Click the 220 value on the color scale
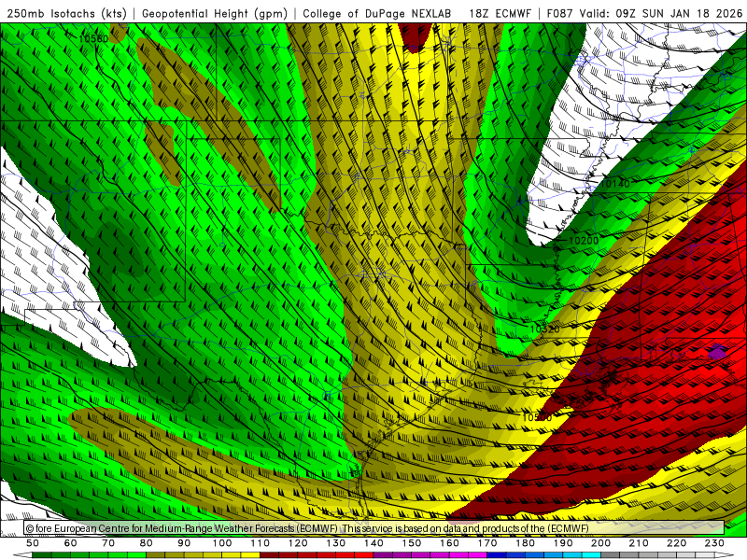The image size is (747, 560). coord(677,543)
